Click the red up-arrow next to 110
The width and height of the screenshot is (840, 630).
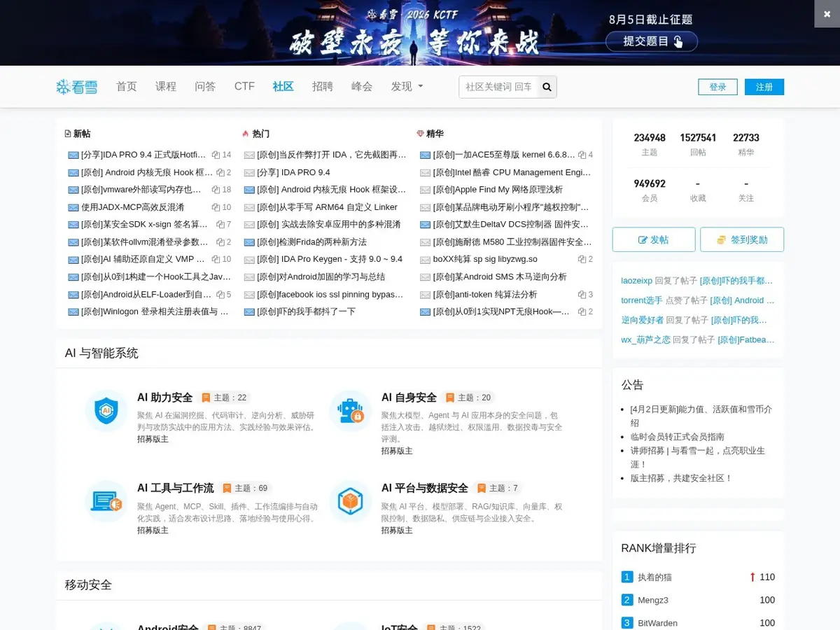(752, 577)
